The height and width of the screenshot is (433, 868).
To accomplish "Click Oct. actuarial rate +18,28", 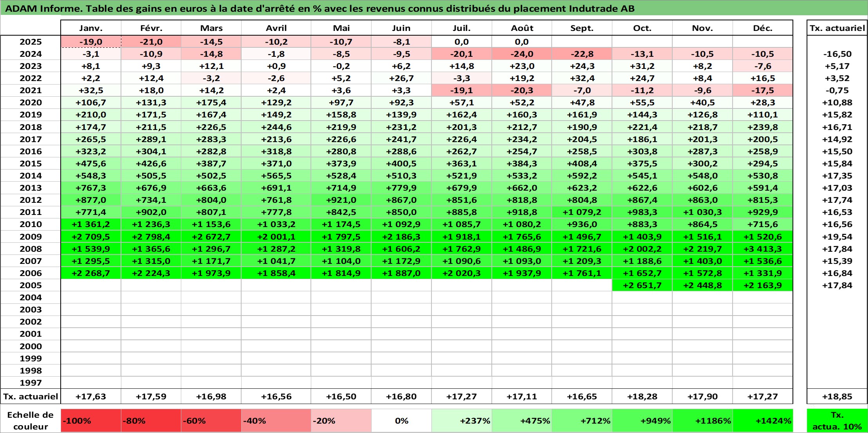I will pyautogui.click(x=642, y=397).
